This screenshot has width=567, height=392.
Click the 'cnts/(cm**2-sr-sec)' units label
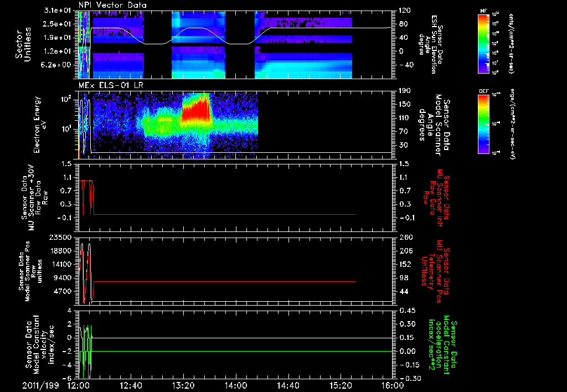pyautogui.click(x=510, y=43)
